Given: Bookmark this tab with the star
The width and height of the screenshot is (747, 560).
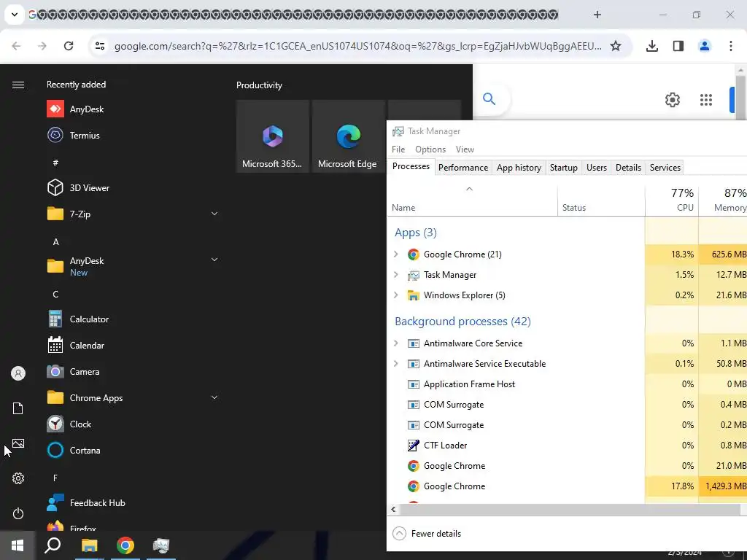Looking at the screenshot, I should 616,46.
